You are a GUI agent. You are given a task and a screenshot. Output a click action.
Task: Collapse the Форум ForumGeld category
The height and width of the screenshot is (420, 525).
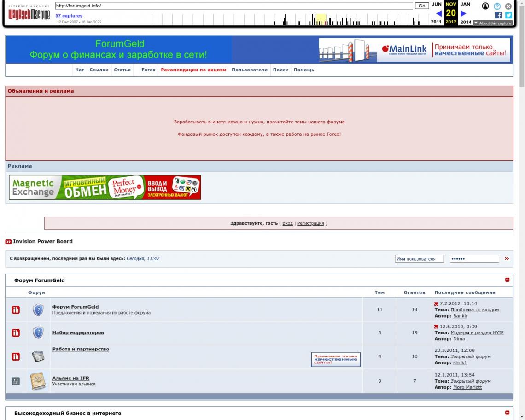(x=507, y=280)
